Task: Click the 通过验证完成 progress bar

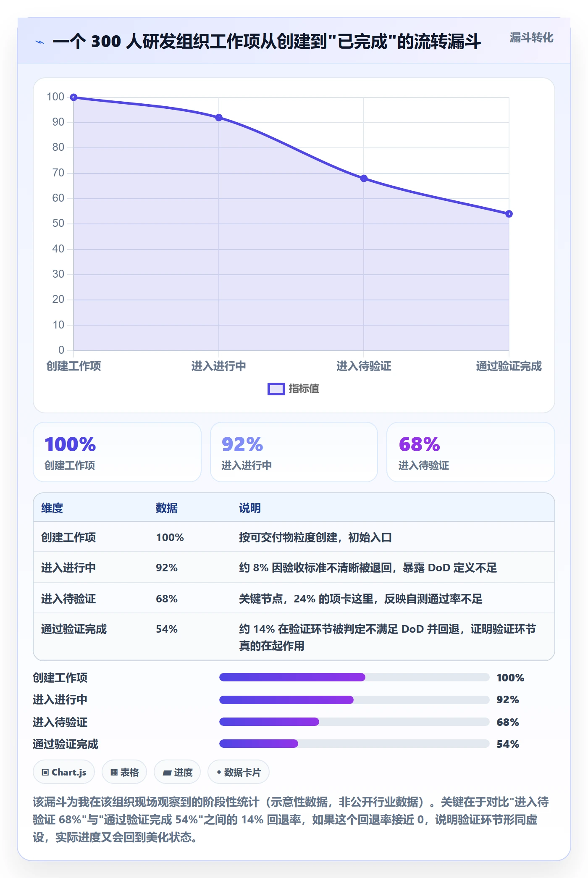Action: click(354, 744)
